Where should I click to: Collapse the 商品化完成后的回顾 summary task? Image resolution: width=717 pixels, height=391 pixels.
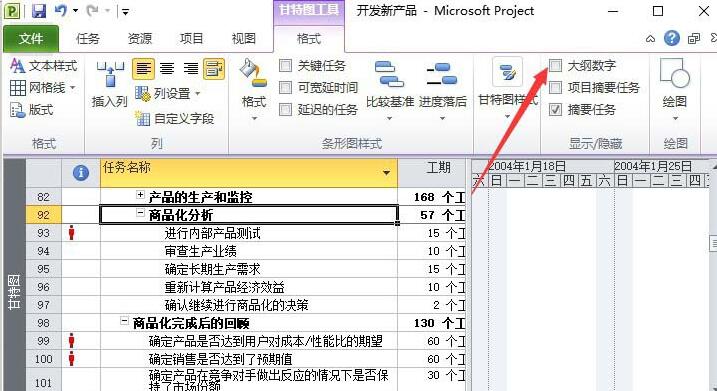click(124, 321)
